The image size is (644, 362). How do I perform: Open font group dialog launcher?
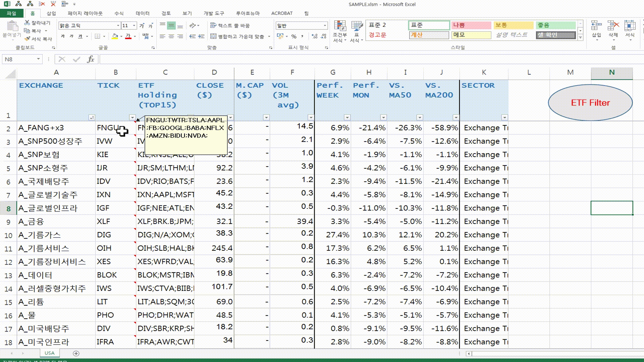pos(153,48)
